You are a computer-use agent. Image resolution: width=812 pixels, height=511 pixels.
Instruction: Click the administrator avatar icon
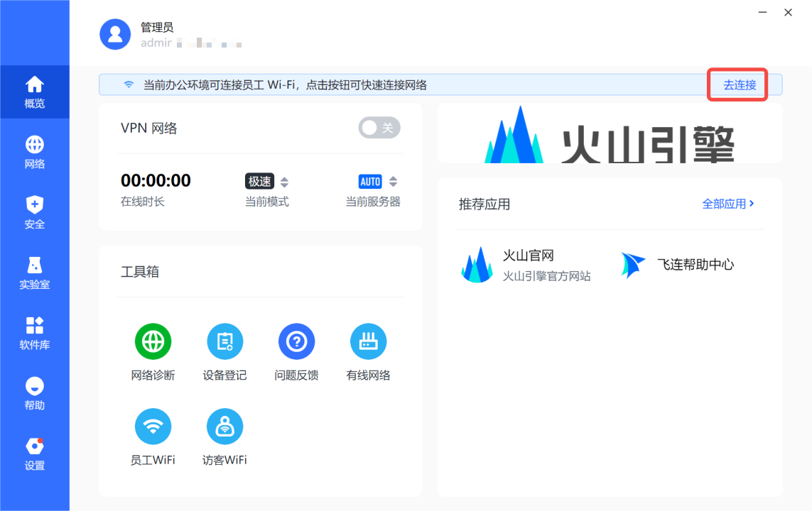(x=115, y=34)
